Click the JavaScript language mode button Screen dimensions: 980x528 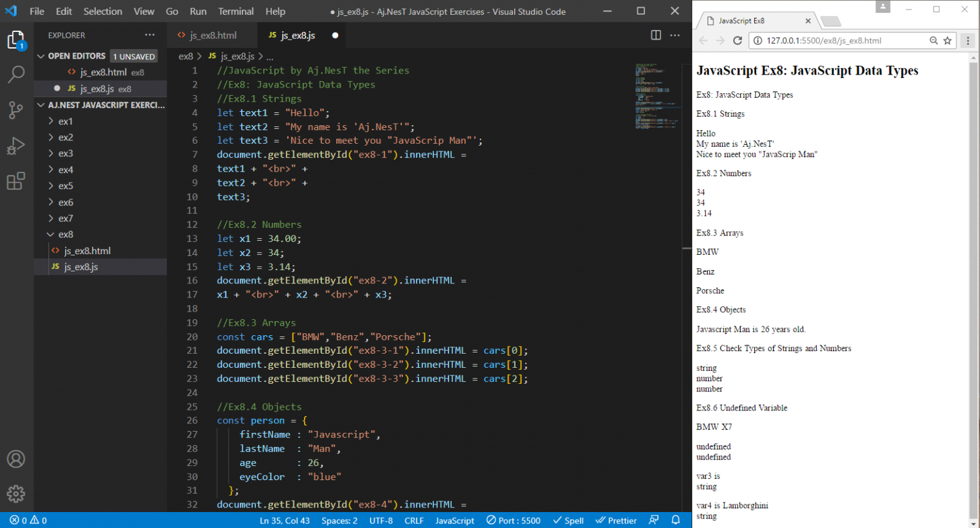pos(454,520)
